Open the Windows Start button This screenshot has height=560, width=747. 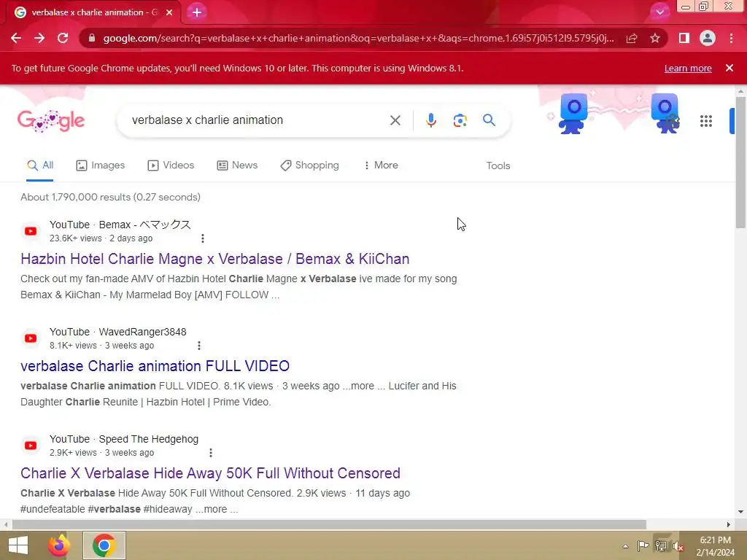point(18,545)
